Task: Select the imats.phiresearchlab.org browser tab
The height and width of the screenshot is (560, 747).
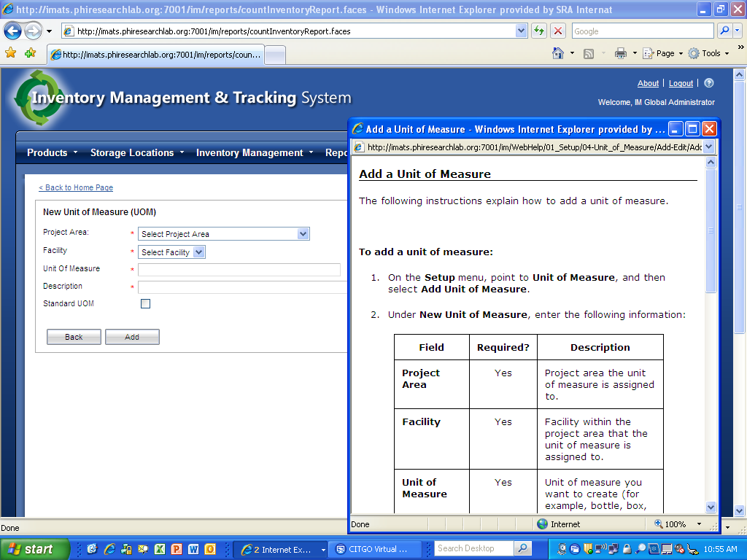Action: (x=155, y=55)
